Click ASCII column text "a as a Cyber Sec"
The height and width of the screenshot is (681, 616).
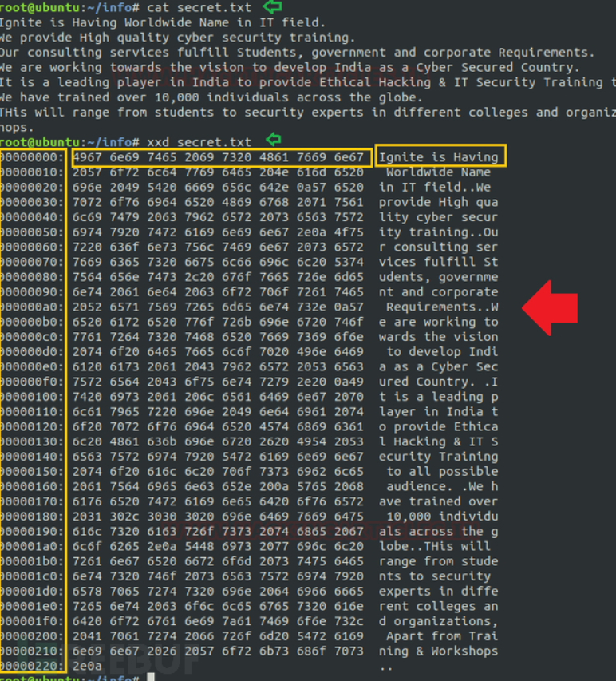click(438, 366)
